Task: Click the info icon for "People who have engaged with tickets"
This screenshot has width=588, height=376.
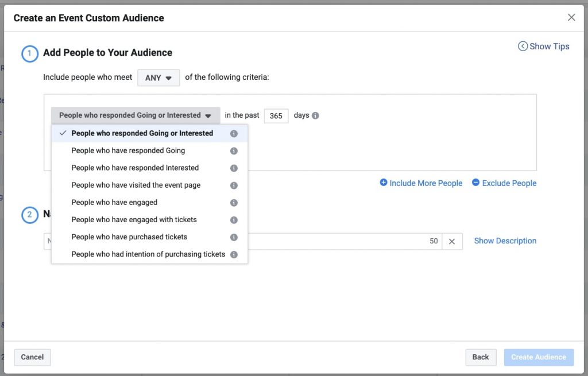Action: (234, 219)
